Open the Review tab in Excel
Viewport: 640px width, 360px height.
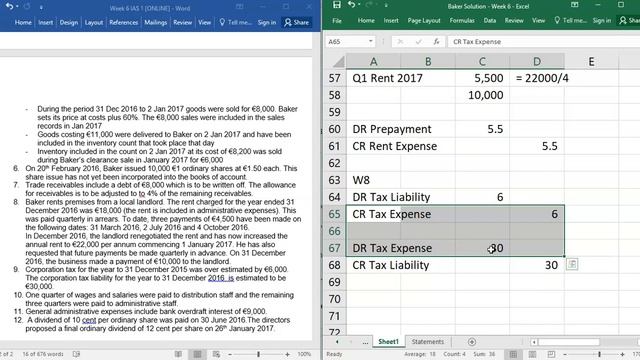click(x=514, y=20)
